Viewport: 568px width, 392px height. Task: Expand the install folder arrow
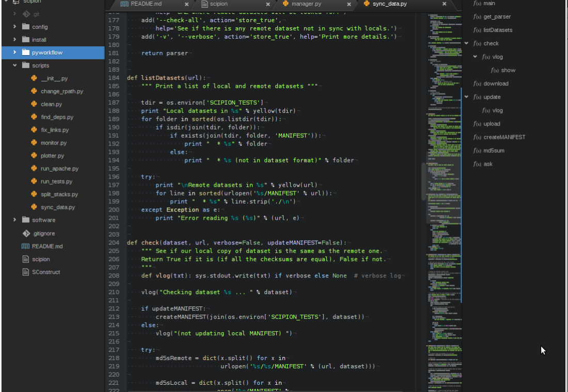[14, 39]
